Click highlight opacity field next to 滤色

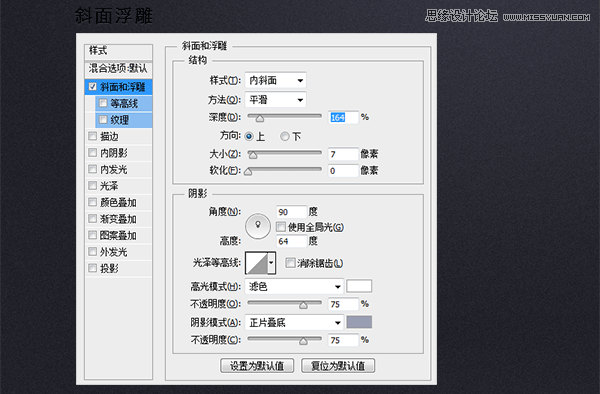343,304
